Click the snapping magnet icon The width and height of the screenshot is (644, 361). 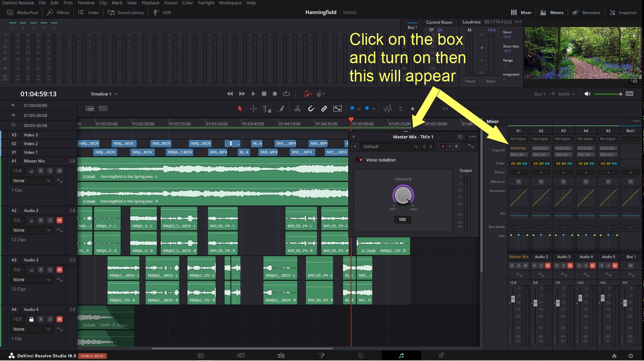click(x=311, y=109)
